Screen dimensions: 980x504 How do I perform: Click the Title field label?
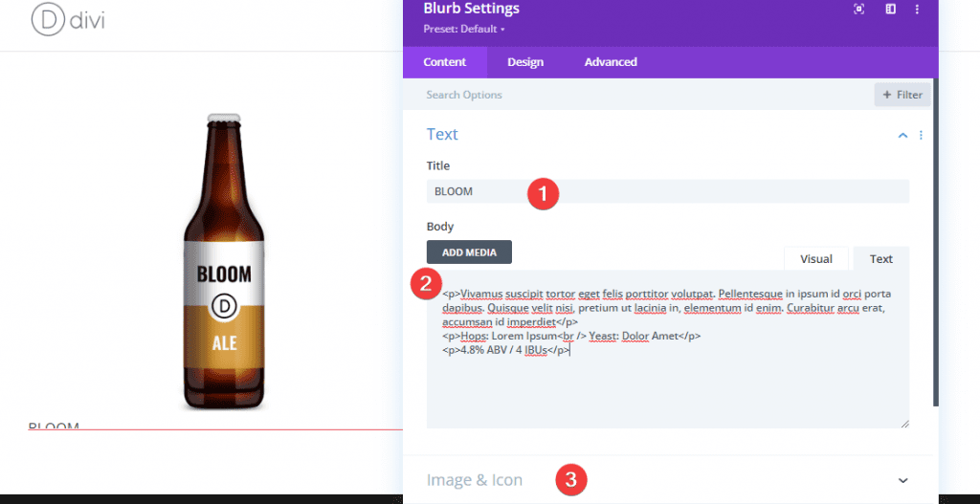coord(438,165)
